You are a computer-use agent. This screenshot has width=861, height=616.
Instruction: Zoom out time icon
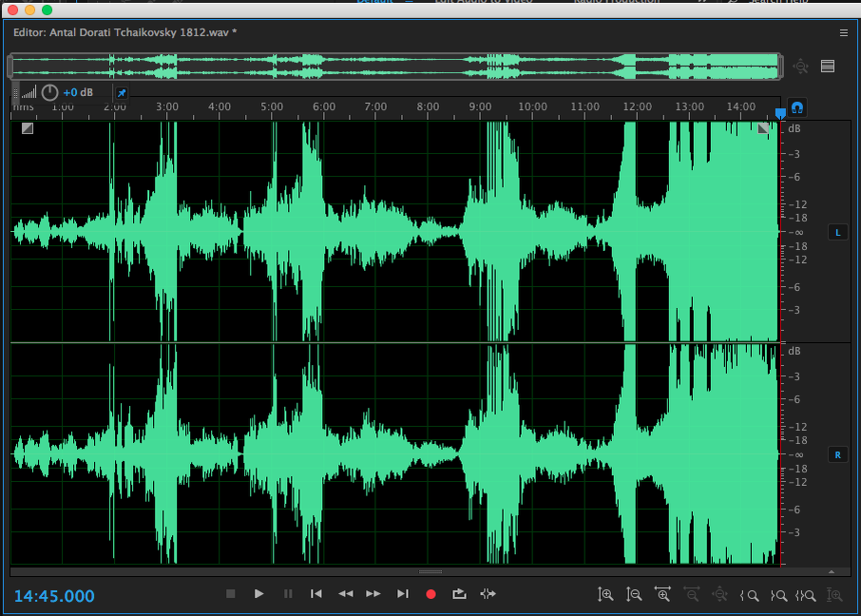click(x=691, y=594)
